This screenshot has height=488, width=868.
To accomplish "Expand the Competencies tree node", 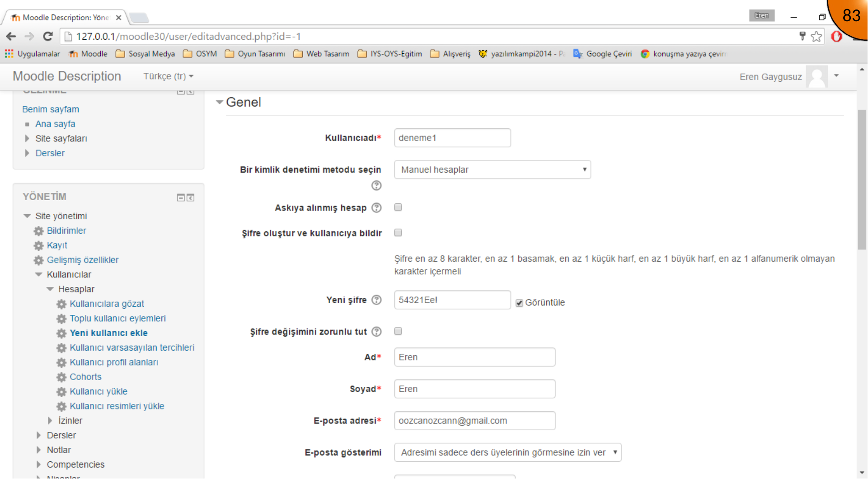I will [x=39, y=465].
